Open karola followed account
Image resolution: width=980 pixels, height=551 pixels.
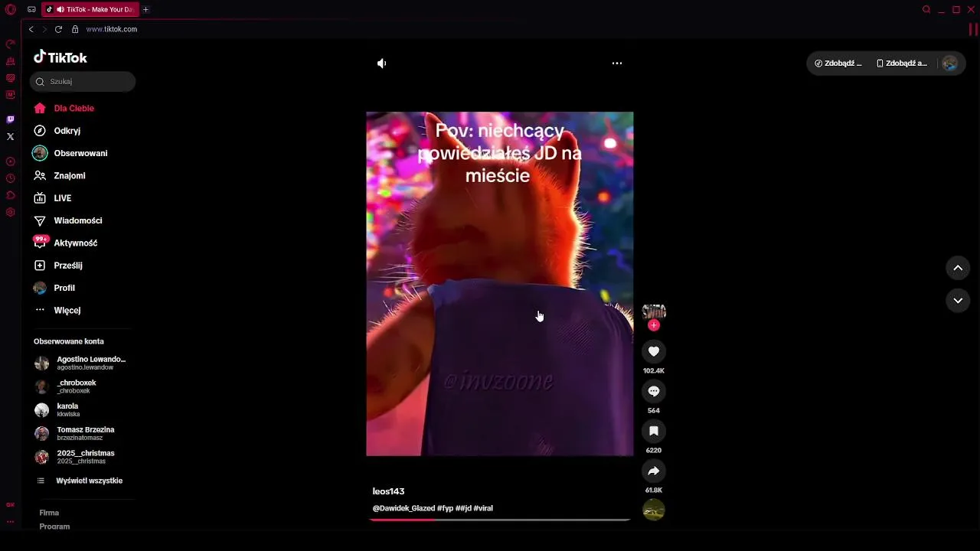tap(57, 410)
